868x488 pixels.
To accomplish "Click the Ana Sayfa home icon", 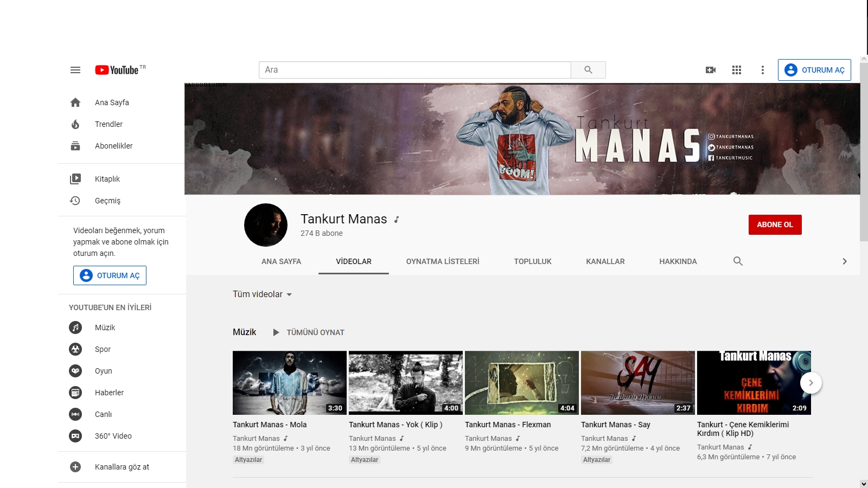I will coord(75,102).
